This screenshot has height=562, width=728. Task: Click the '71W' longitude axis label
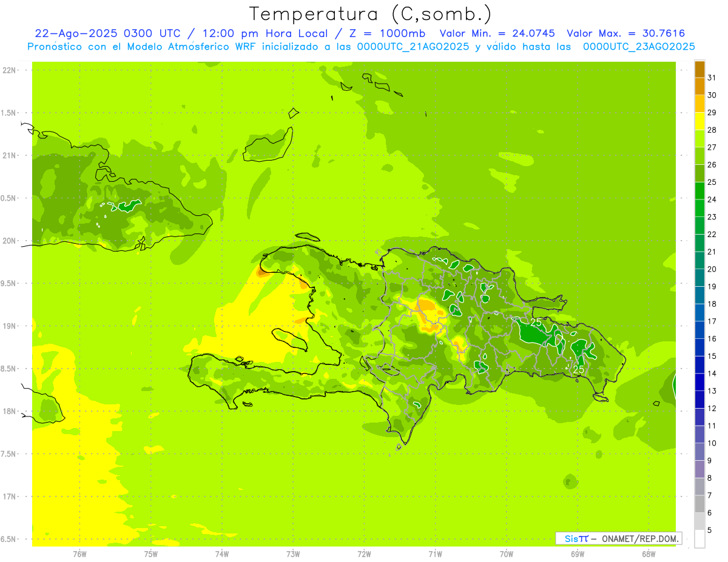point(435,554)
